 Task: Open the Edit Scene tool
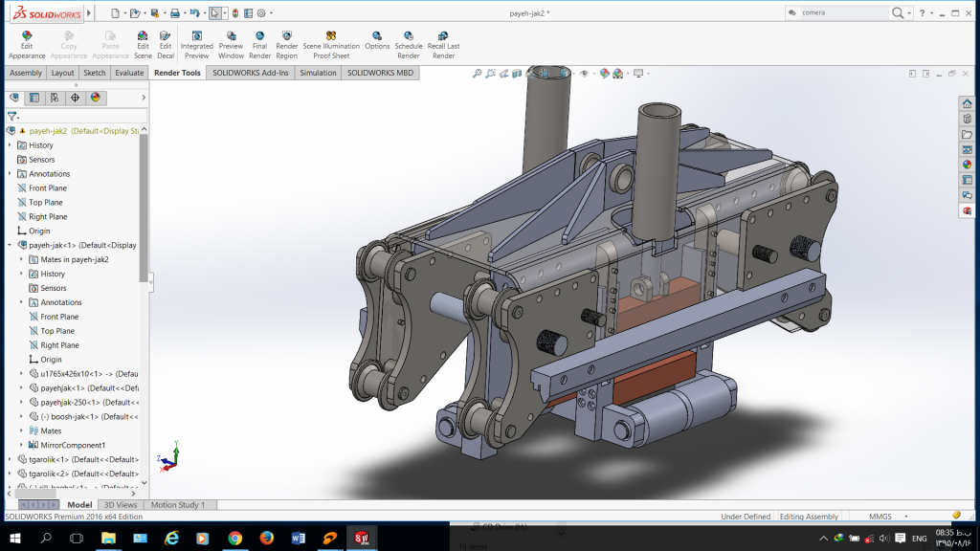(143, 45)
